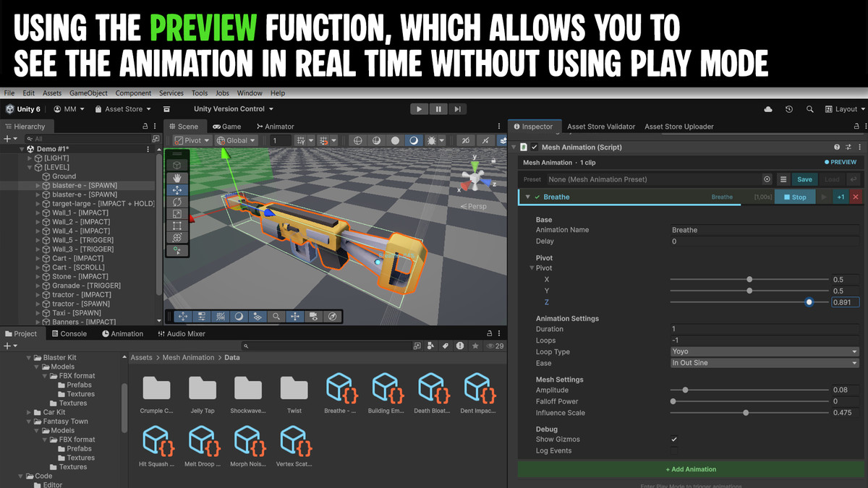Remove the Breathe animation with red X
Screen dimensions: 868x488
click(x=856, y=197)
